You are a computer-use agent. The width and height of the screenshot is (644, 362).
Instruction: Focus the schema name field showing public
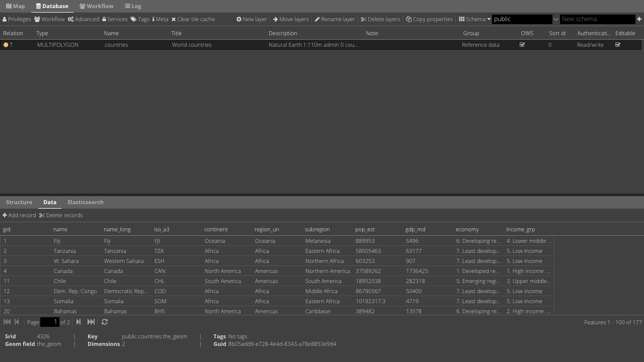point(522,19)
